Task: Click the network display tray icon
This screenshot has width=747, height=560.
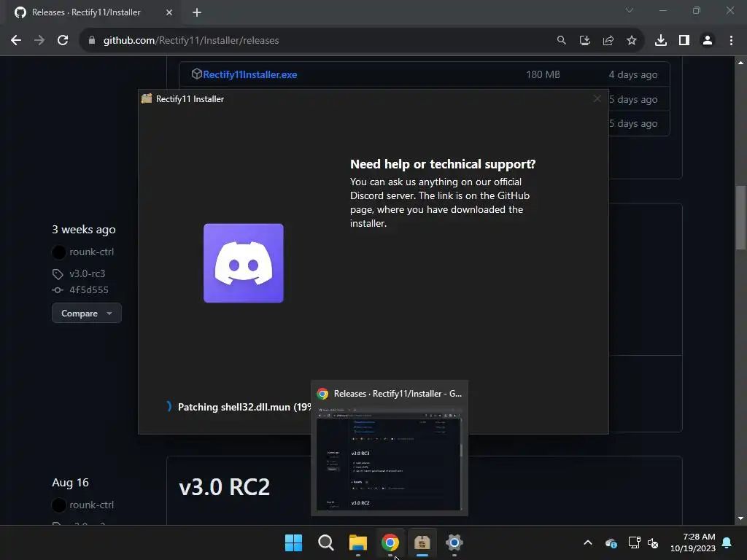Action: (634, 542)
